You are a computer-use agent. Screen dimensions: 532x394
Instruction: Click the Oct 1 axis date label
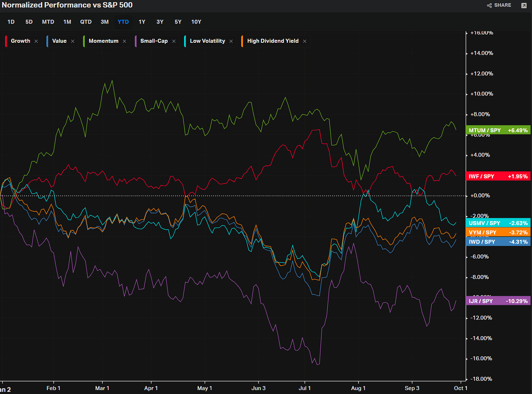[x=460, y=388]
